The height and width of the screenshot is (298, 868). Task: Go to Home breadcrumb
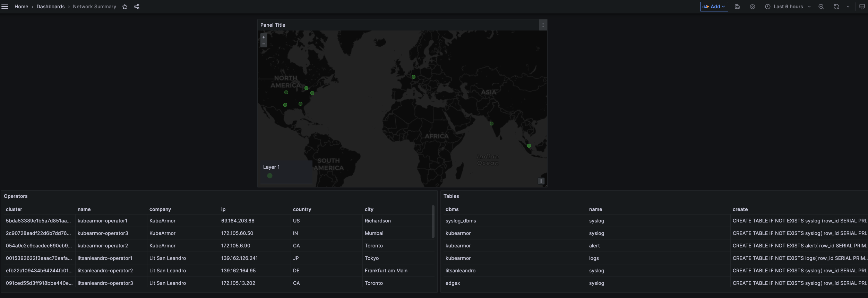coord(21,7)
